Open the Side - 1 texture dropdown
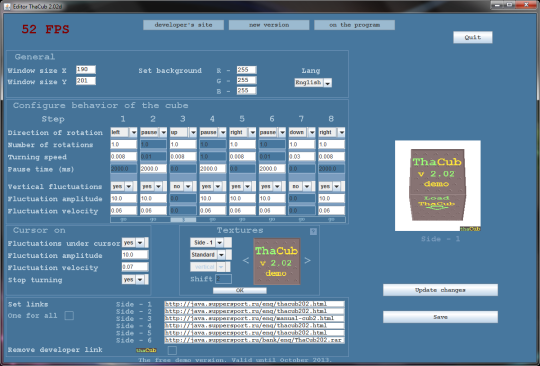540x366 pixels. click(211, 243)
